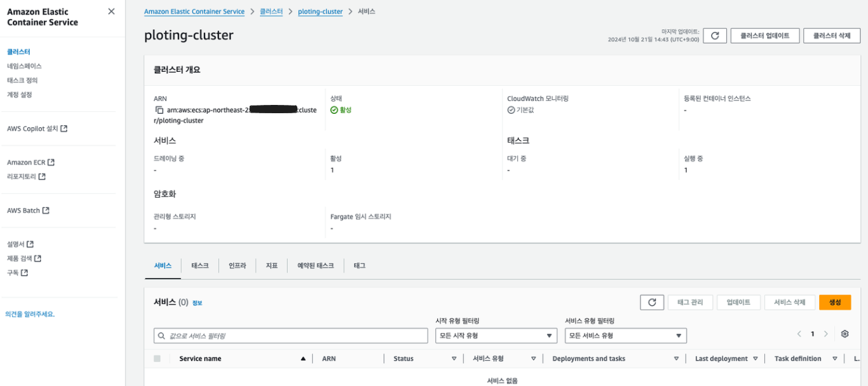Open the 모든 서비스 유형 dropdown
This screenshot has width=868, height=386.
tap(626, 336)
